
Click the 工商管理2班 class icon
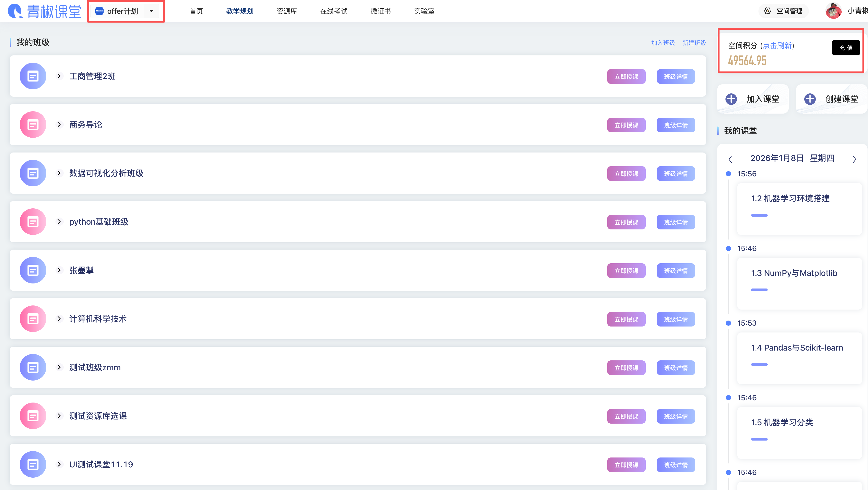[33, 76]
